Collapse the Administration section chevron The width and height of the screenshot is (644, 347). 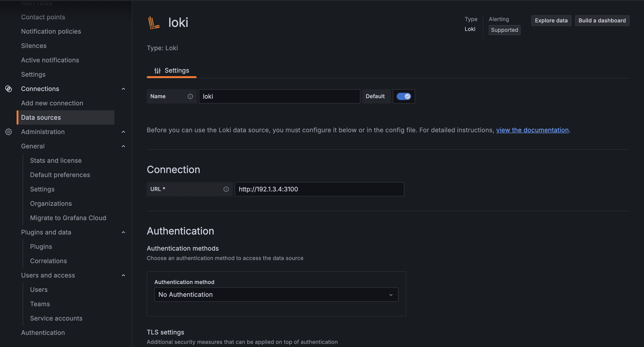click(123, 132)
